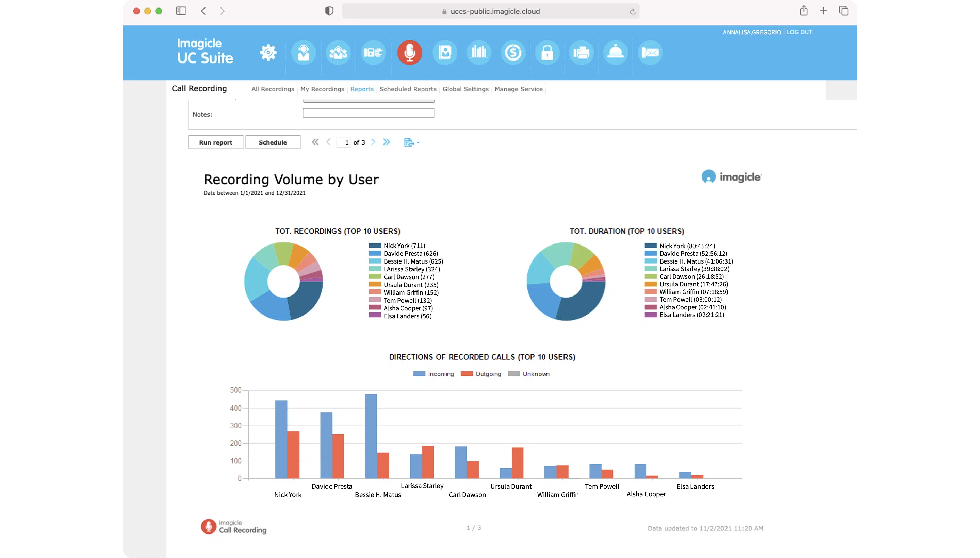980x558 pixels.
Task: Open Global Settings tab
Action: (465, 89)
